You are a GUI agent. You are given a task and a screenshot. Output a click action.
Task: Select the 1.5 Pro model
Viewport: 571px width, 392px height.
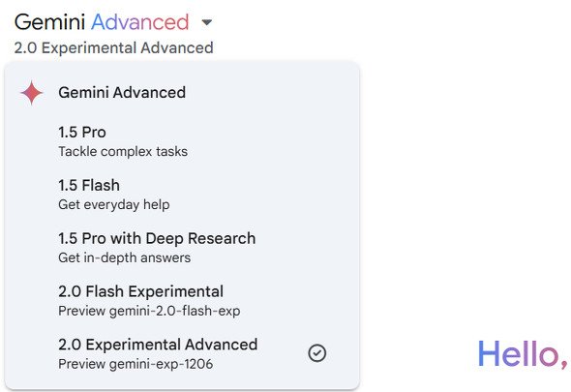(x=182, y=141)
